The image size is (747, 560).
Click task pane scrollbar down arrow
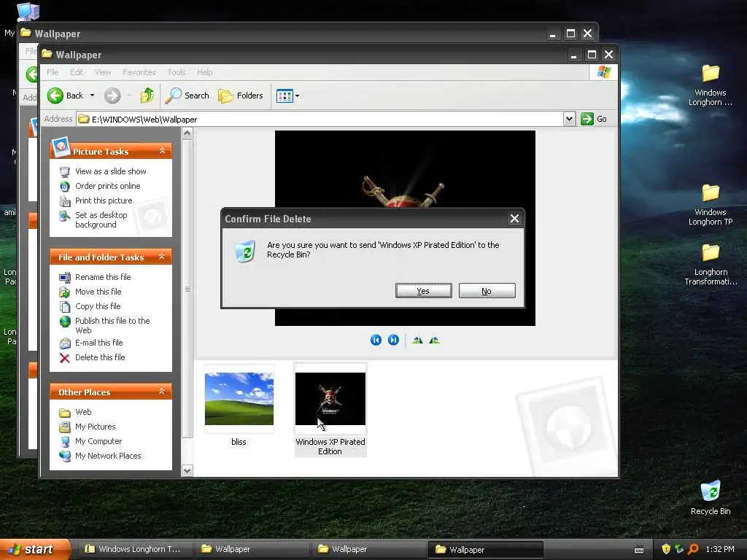(187, 471)
